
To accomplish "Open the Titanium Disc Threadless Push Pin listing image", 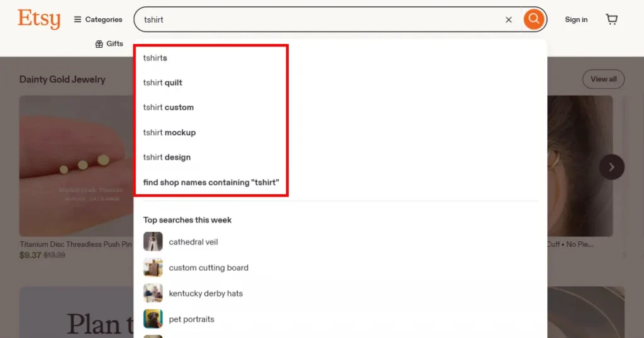I will pyautogui.click(x=76, y=166).
